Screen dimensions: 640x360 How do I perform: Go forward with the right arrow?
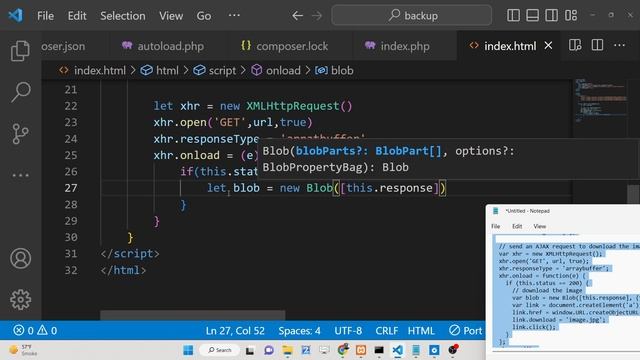click(x=317, y=16)
